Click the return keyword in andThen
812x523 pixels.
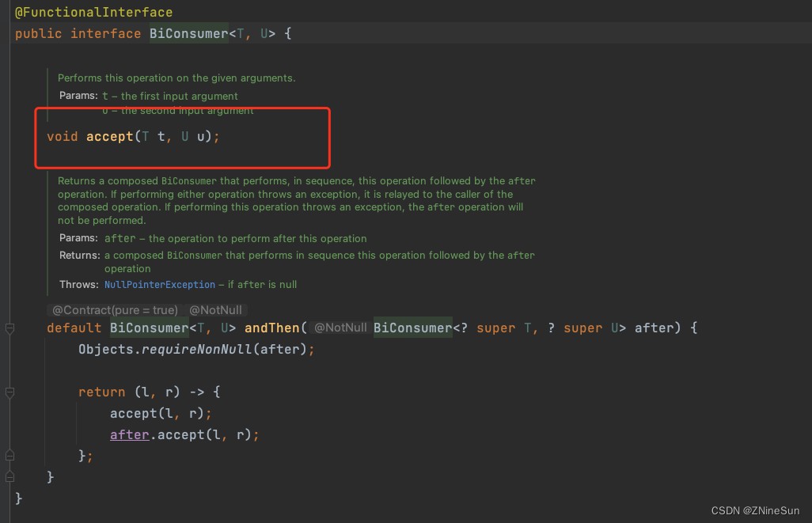101,392
